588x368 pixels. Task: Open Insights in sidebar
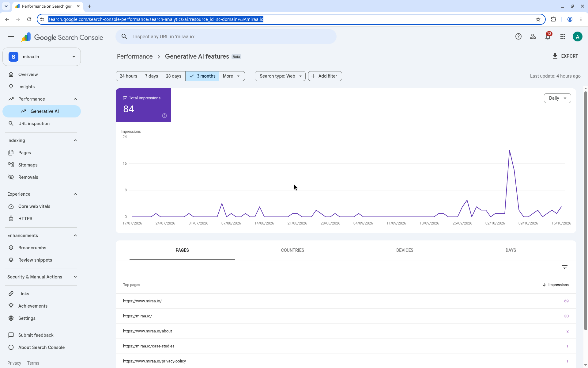tap(42, 87)
